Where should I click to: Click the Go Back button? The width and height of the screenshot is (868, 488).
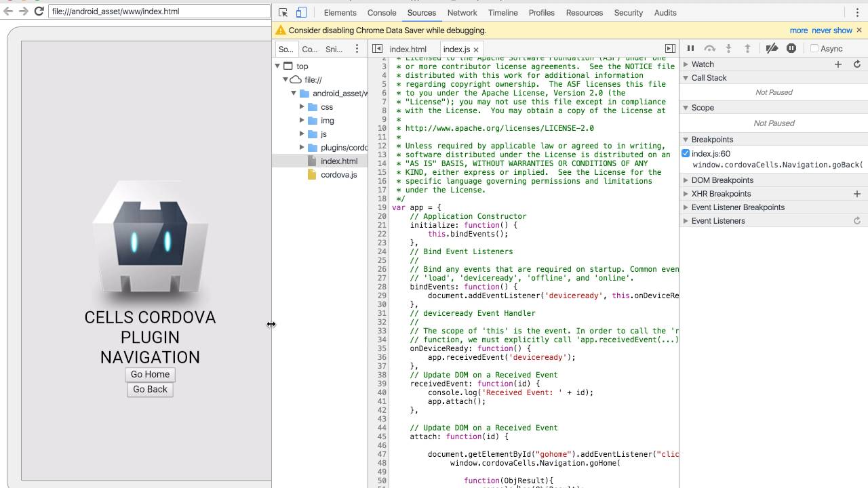pyautogui.click(x=150, y=389)
